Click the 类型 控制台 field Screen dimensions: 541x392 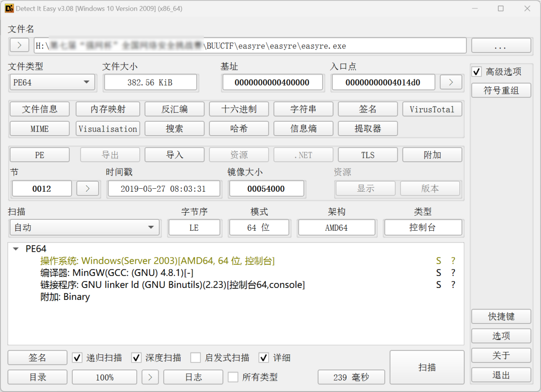coord(423,228)
